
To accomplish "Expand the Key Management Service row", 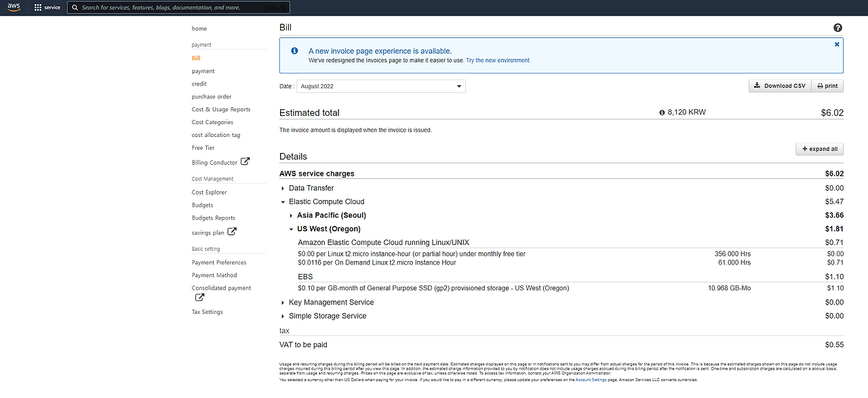I will tap(283, 302).
